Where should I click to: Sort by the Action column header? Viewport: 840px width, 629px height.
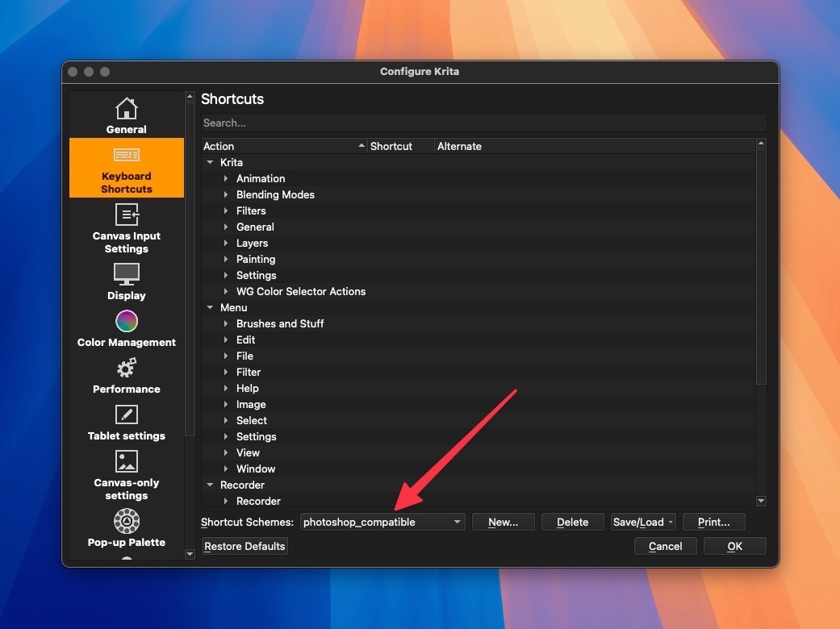[284, 146]
